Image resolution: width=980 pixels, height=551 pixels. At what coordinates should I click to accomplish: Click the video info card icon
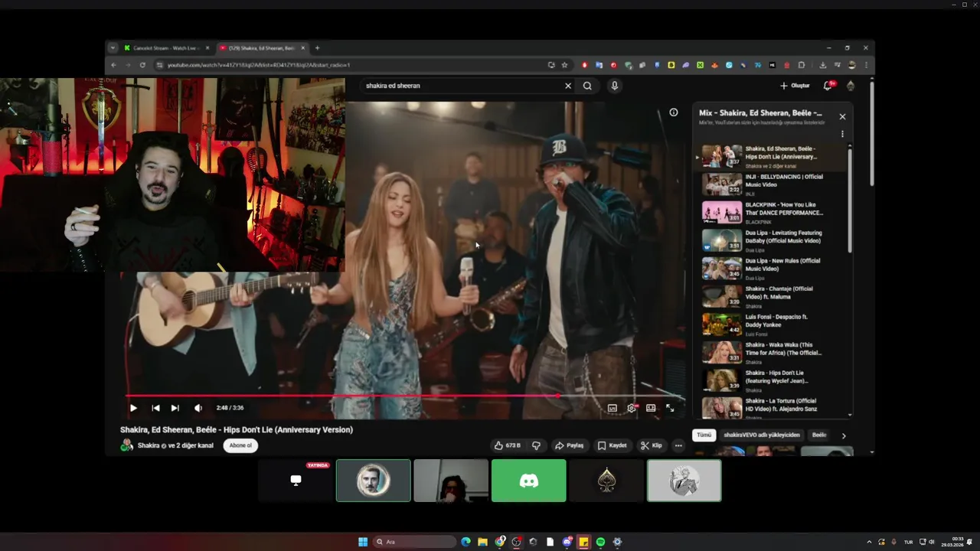[x=674, y=112]
